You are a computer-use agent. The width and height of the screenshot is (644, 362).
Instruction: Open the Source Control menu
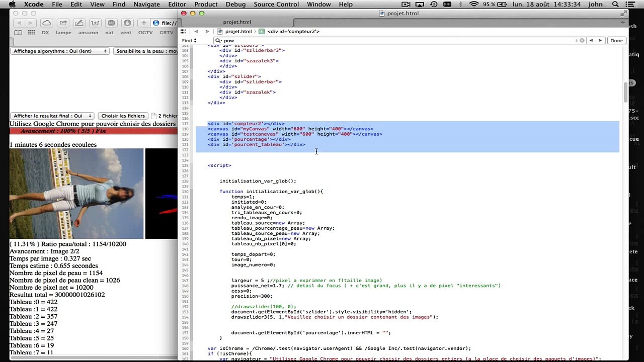point(276,5)
